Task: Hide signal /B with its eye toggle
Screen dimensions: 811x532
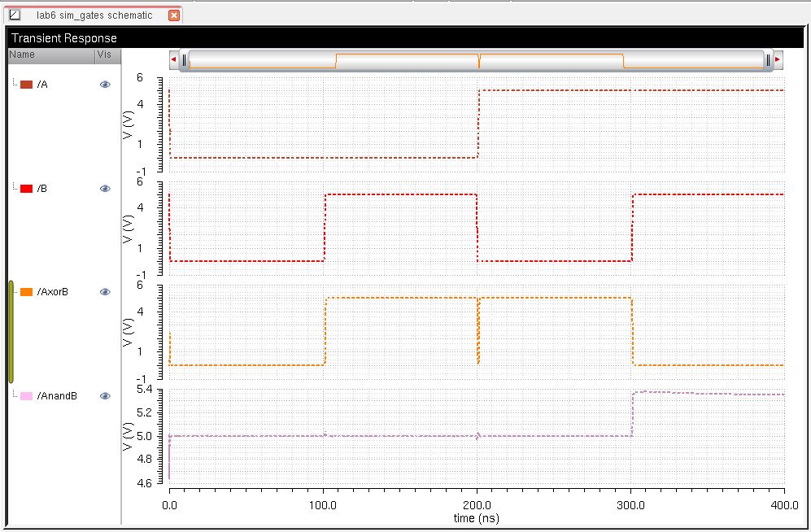Action: [x=104, y=188]
